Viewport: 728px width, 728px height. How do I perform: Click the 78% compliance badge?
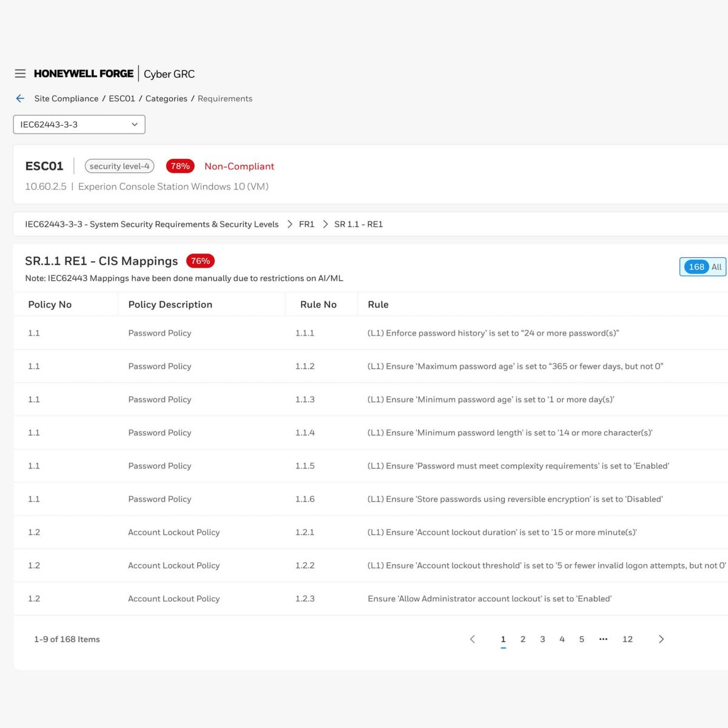(x=180, y=166)
